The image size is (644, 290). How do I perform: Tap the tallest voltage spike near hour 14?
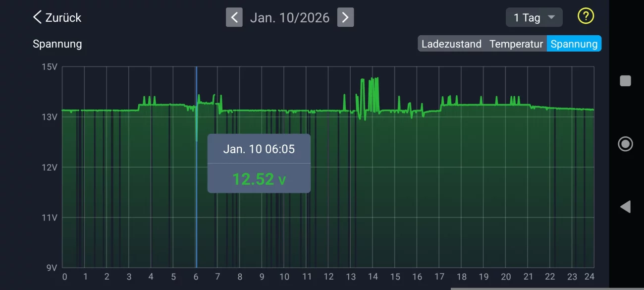point(376,79)
